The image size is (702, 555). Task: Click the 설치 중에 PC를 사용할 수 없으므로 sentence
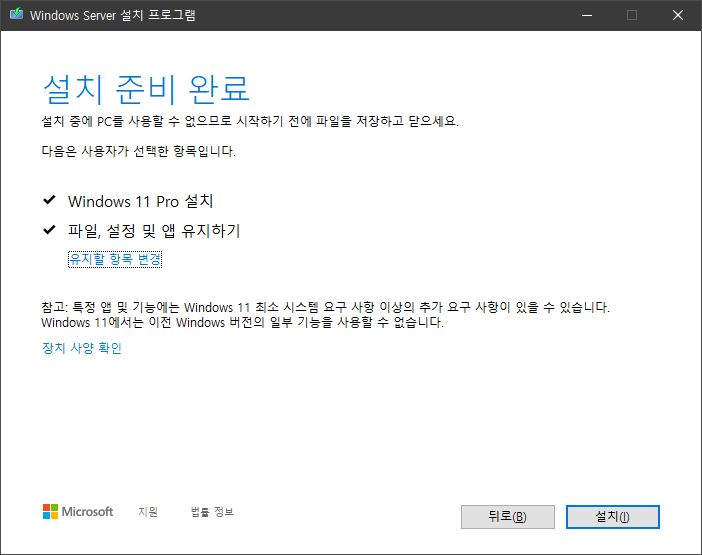point(250,121)
